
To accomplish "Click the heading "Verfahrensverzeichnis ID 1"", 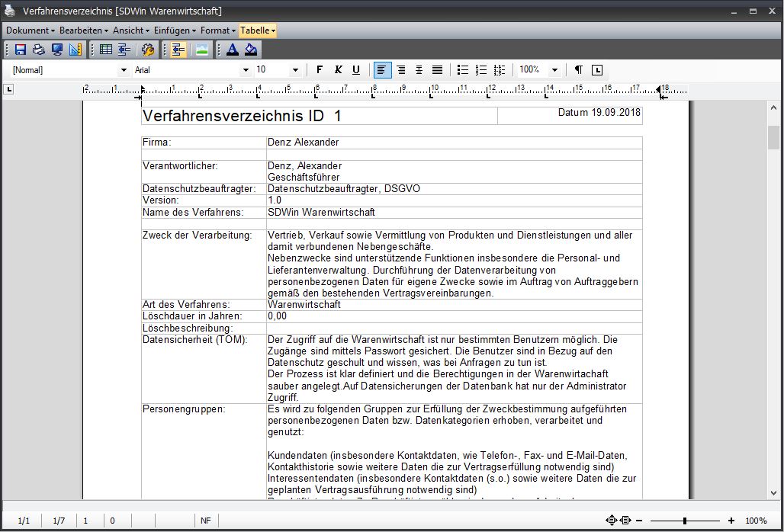I will 242,116.
